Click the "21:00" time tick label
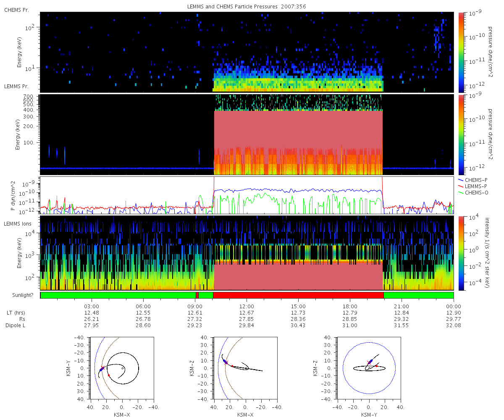Screen dimensions: 504x420 coord(402,306)
